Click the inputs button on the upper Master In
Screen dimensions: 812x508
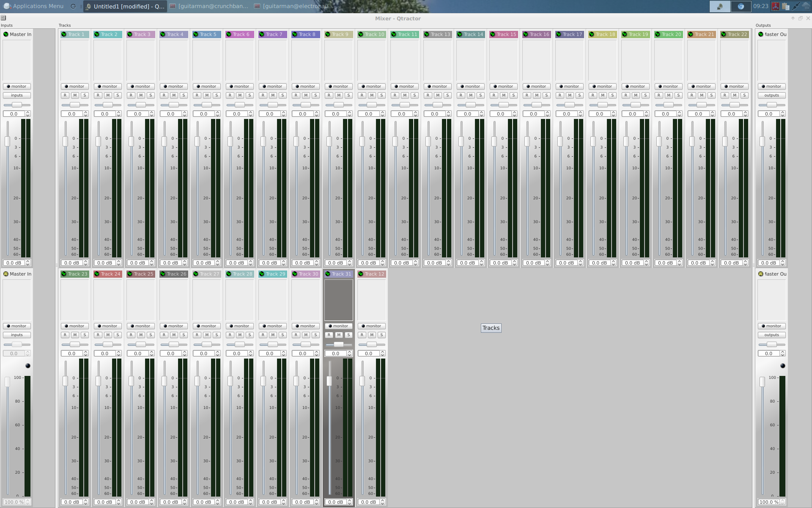[x=17, y=95]
